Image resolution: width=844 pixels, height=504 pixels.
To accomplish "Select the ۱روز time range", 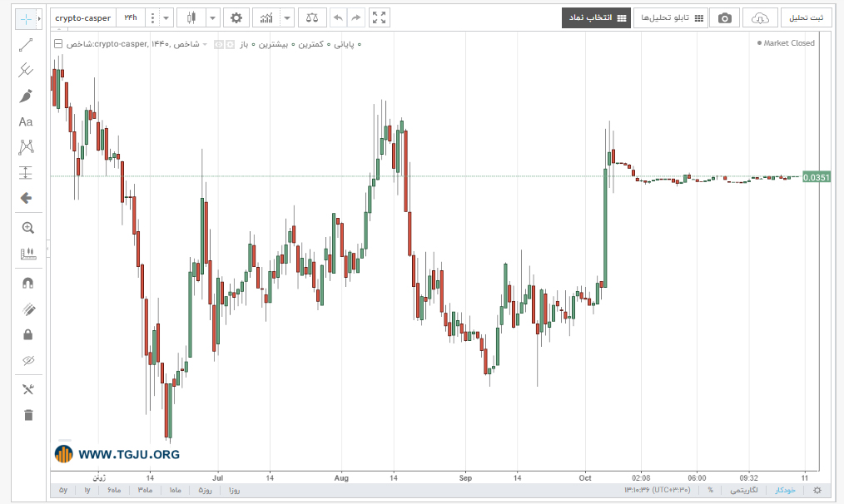I will 234,490.
